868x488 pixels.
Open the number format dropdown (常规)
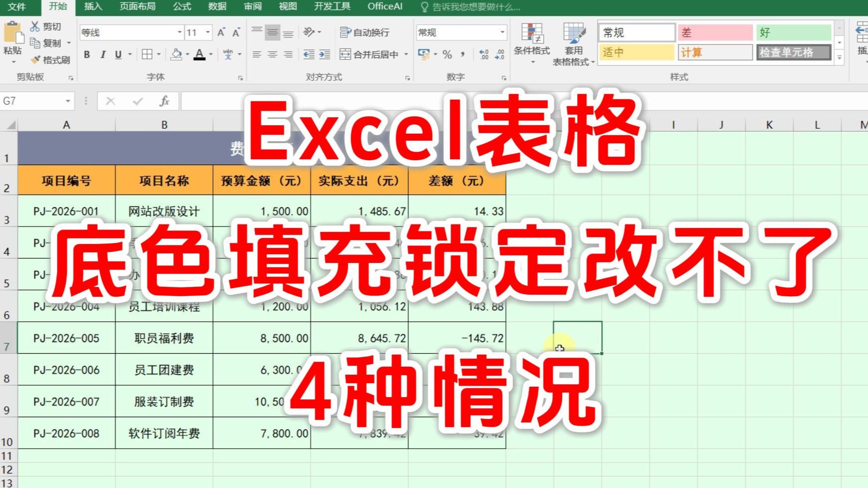502,32
